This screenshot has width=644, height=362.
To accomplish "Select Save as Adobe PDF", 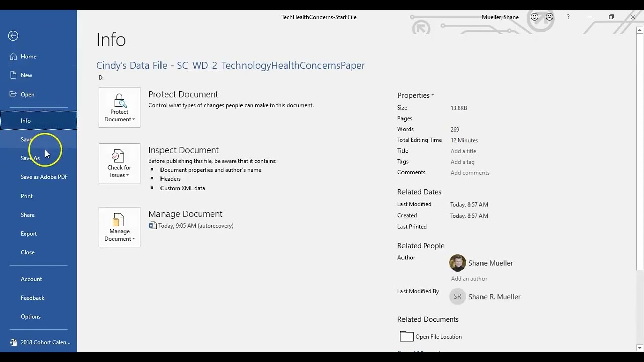I will tap(39, 177).
